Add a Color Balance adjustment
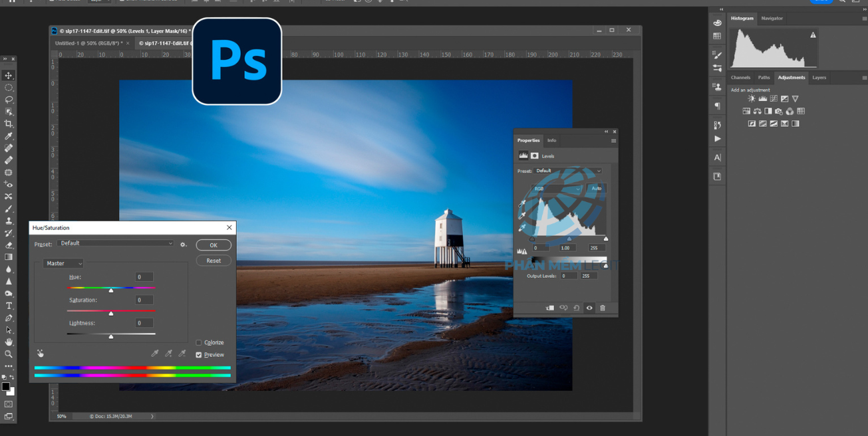Image resolution: width=868 pixels, height=436 pixels. pos(758,111)
